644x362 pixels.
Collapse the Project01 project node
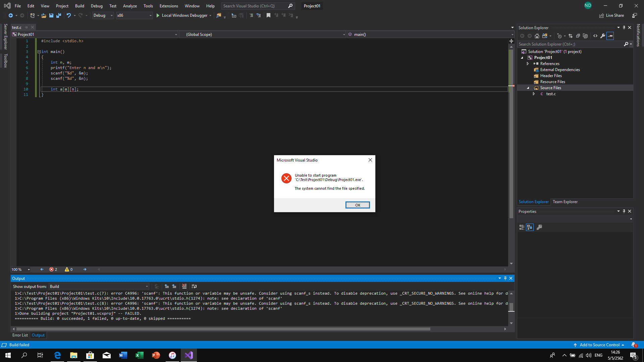(522, 58)
